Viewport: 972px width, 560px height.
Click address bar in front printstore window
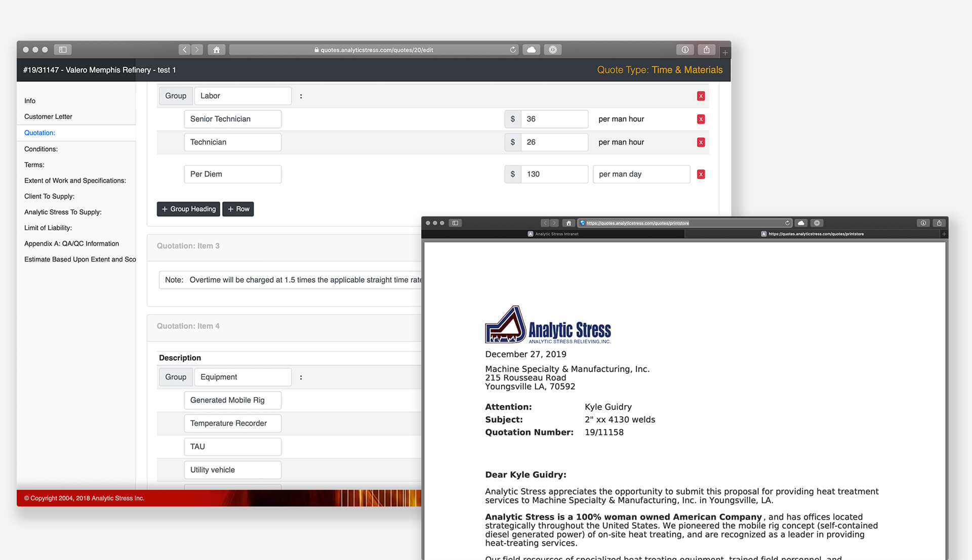click(684, 223)
